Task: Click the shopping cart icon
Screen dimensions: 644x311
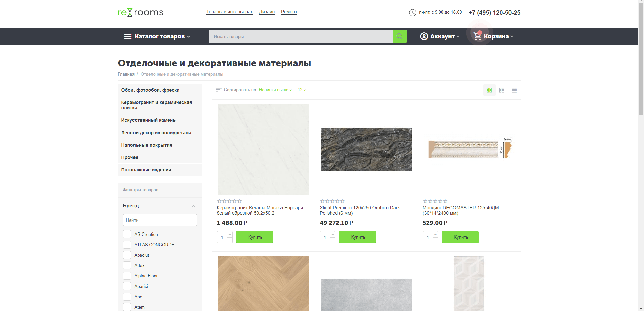Action: 477,36
